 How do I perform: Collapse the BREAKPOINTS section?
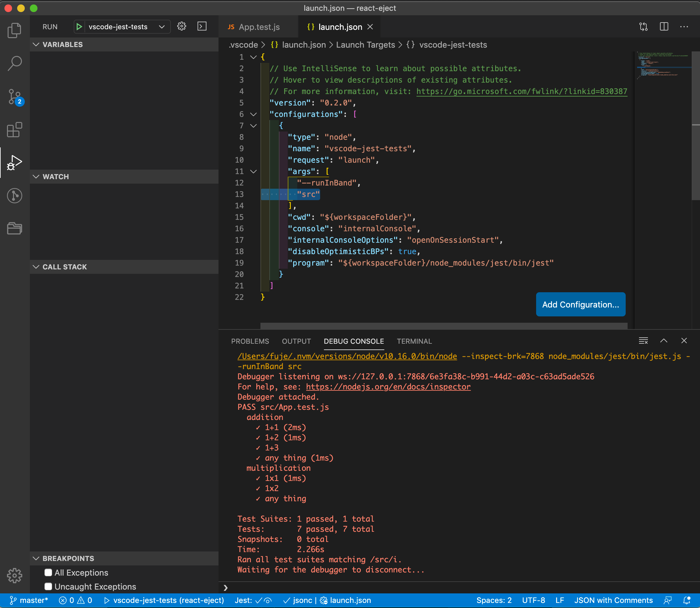pos(37,558)
